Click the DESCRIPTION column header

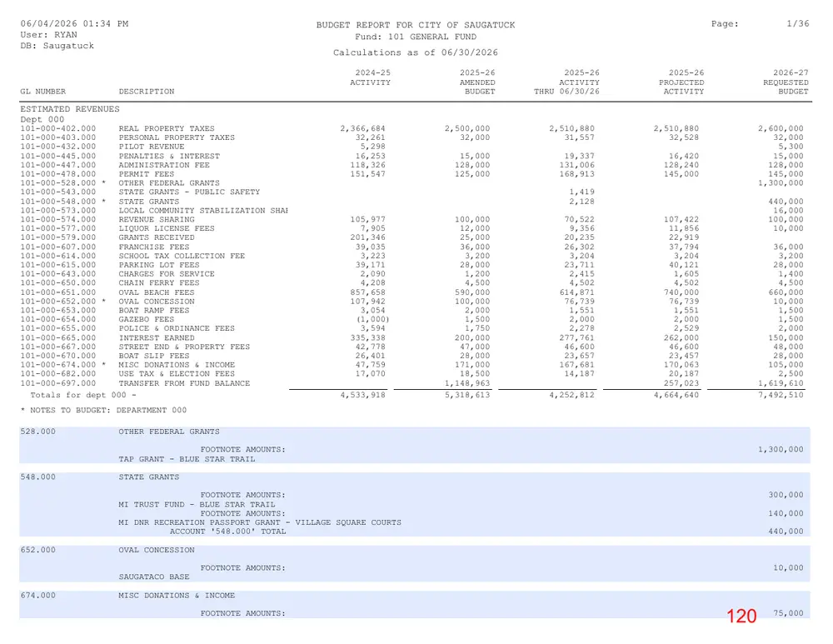146,92
